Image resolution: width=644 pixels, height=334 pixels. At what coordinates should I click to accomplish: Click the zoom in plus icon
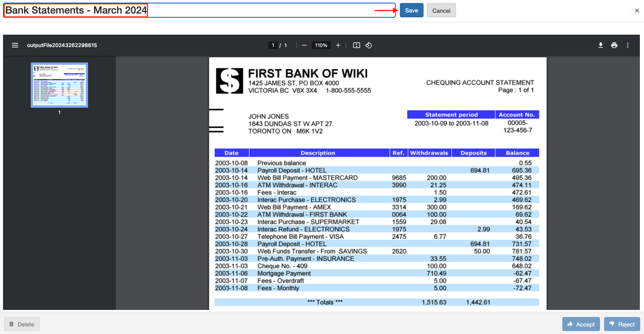point(338,45)
